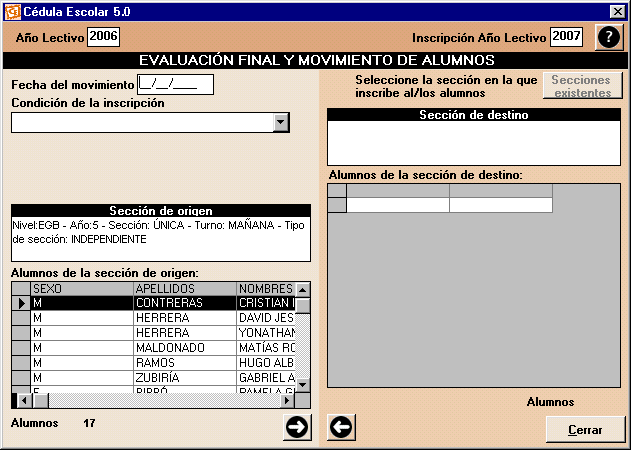
Task: Click the Secciones existentes button
Action: click(x=582, y=86)
